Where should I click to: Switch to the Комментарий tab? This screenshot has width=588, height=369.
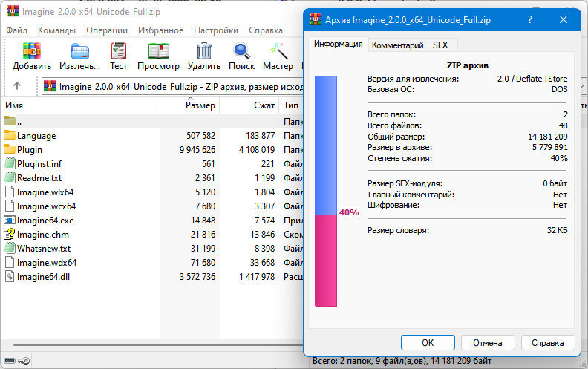click(397, 45)
